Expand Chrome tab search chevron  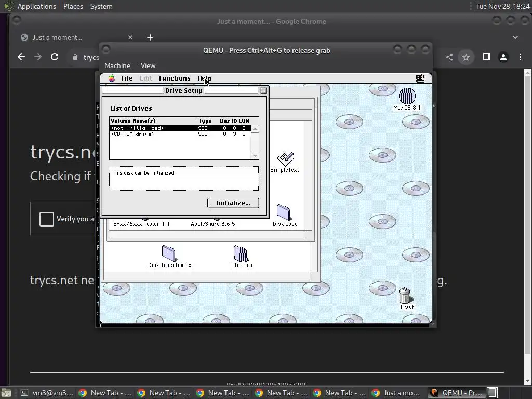(x=515, y=37)
